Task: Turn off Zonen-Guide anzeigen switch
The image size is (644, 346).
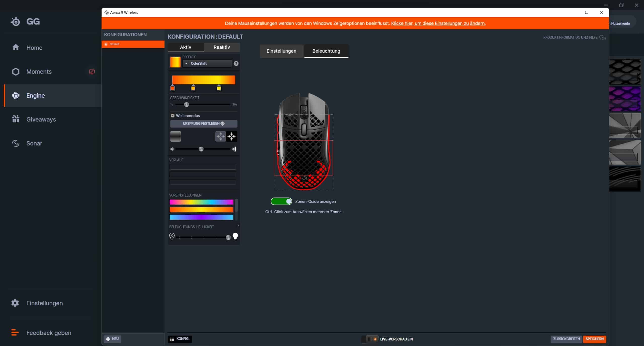Action: [x=281, y=201]
